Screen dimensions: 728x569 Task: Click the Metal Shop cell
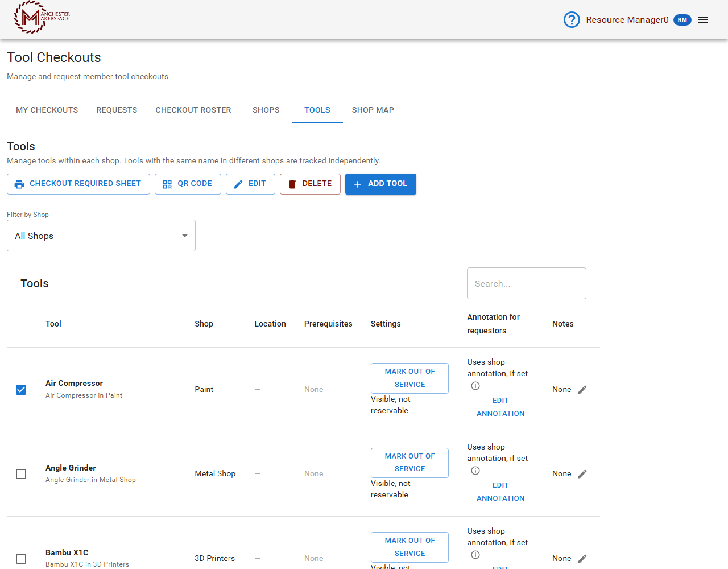215,473
